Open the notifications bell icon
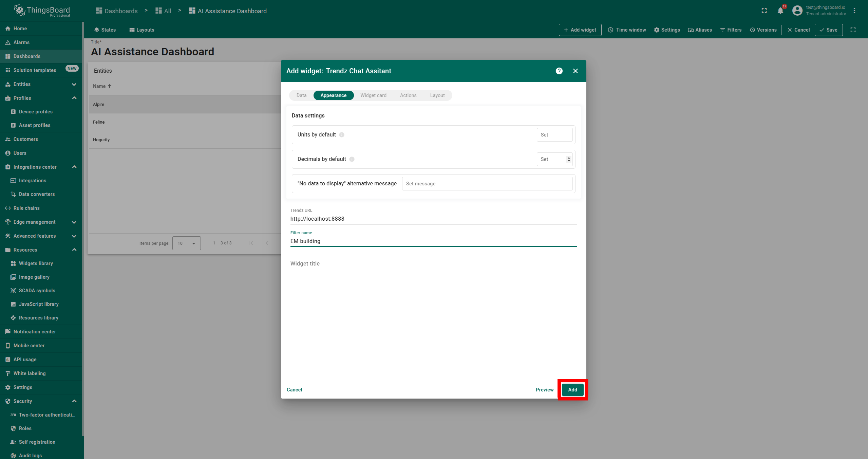Image resolution: width=868 pixels, height=459 pixels. 780,11
